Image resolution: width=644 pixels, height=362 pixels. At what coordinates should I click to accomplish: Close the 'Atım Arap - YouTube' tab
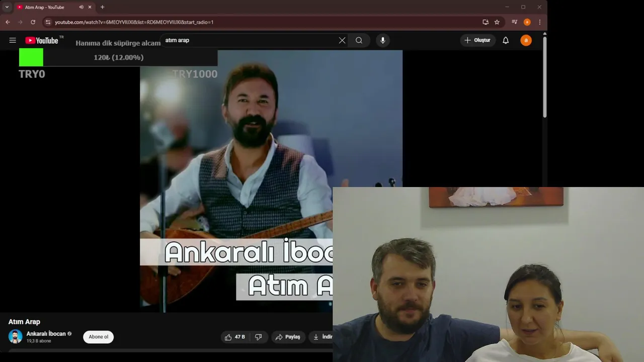coord(90,7)
